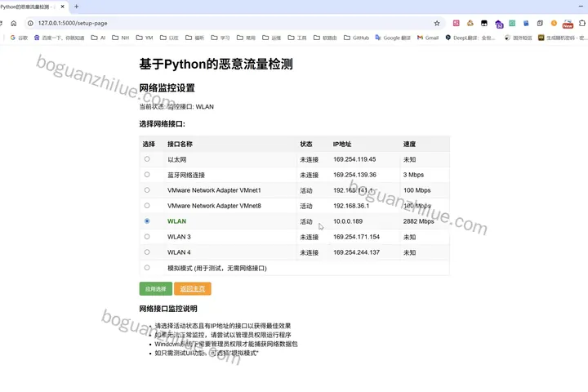Open the Google 翻译 bookmark
The width and height of the screenshot is (588, 392).
point(393,38)
